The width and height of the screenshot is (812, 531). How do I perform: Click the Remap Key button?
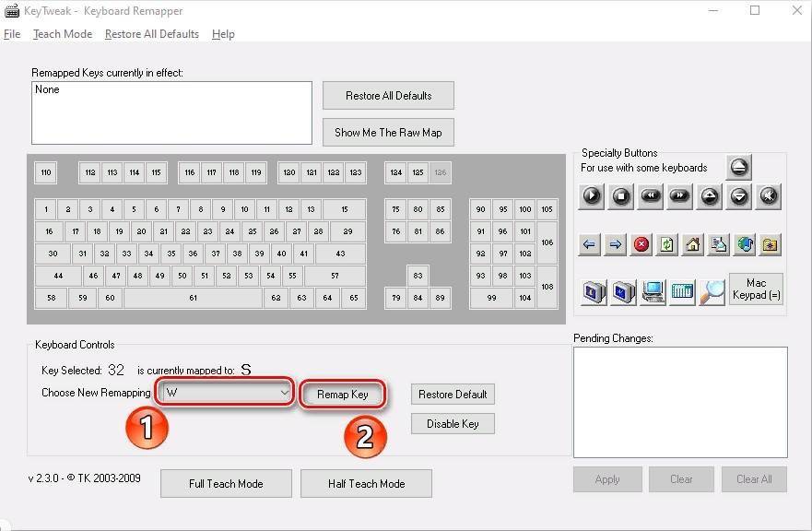click(342, 394)
